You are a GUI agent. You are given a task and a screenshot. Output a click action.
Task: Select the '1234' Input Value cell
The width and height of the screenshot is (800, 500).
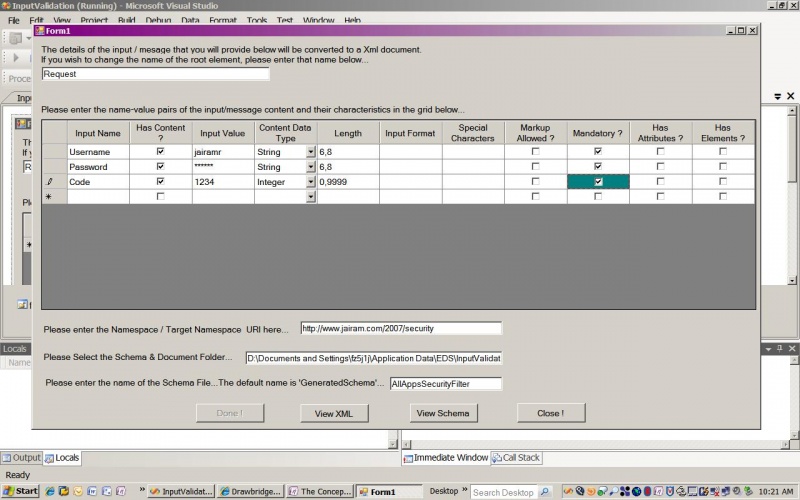[x=223, y=182]
